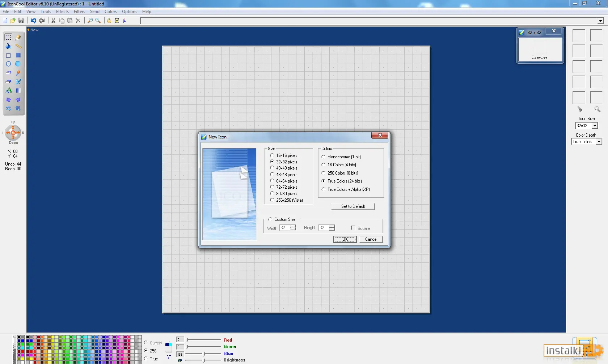Click the Up arrow on navigation pad

click(13, 128)
